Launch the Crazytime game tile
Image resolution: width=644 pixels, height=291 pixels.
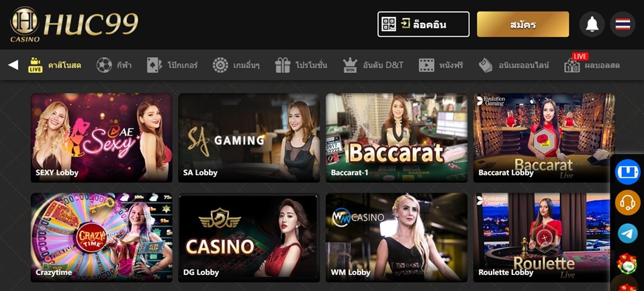(x=101, y=237)
